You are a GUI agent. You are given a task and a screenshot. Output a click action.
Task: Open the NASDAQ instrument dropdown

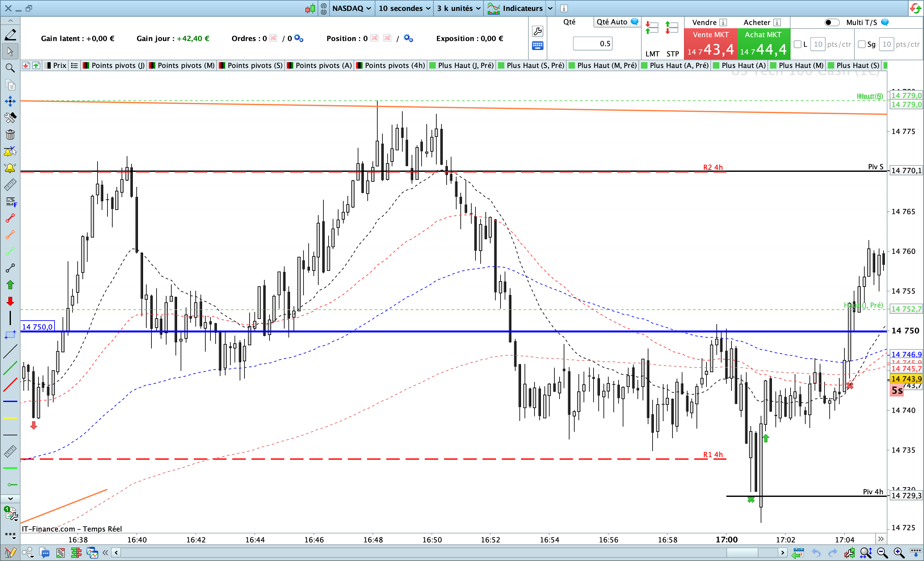351,8
